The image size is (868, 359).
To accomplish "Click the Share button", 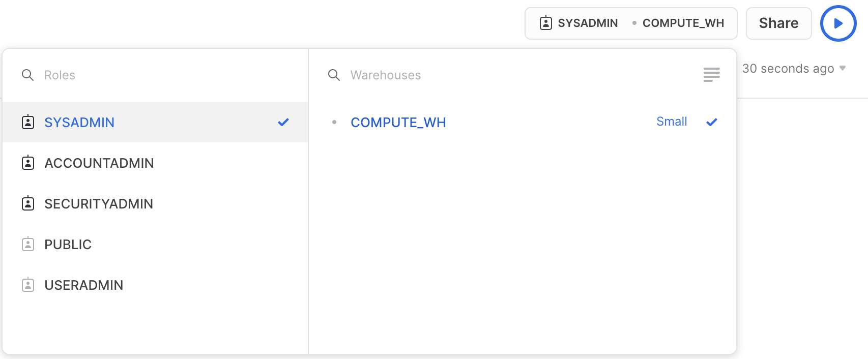I will coord(778,23).
